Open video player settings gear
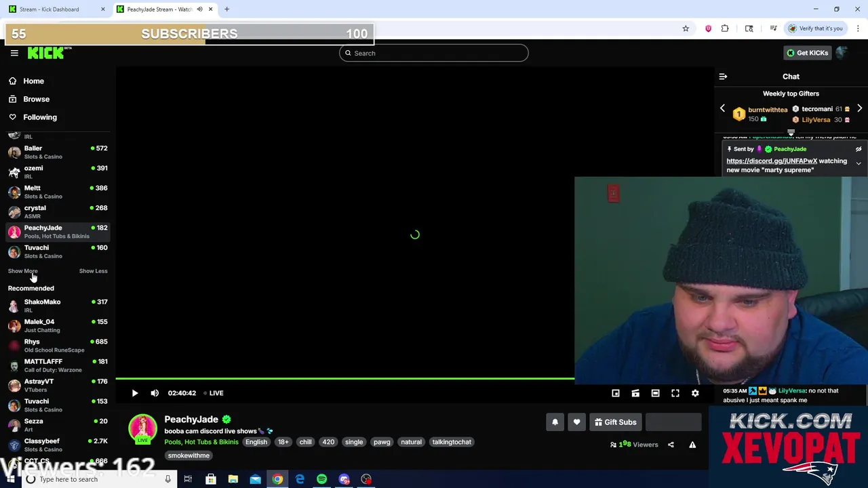868x488 pixels. (695, 393)
